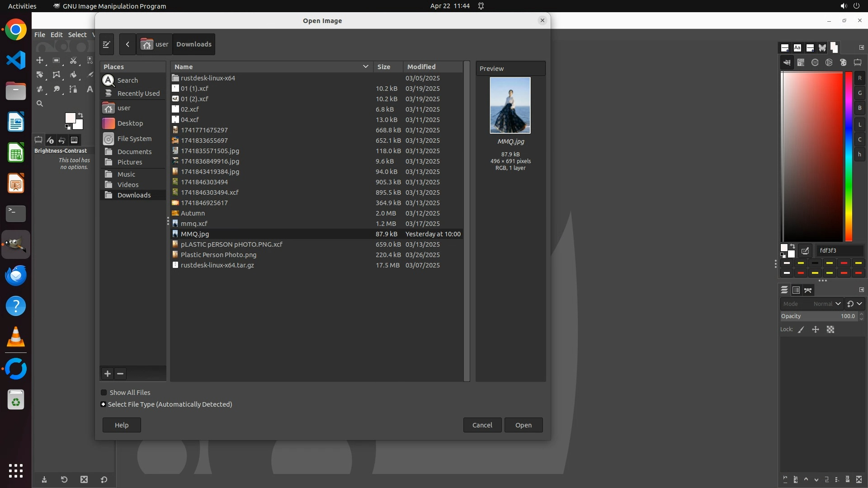The image size is (868, 488).
Task: Click the Cancel button
Action: click(x=482, y=425)
